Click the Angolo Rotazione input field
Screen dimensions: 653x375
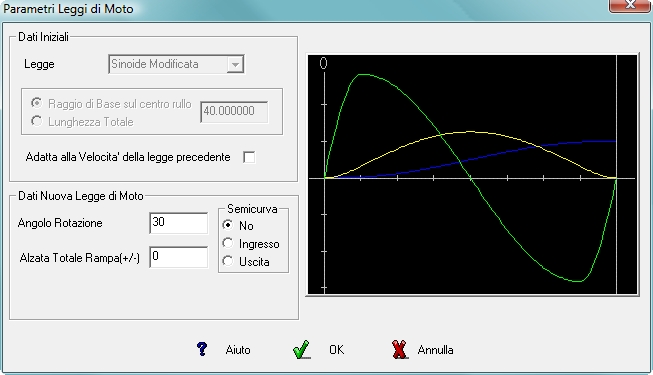click(x=179, y=222)
